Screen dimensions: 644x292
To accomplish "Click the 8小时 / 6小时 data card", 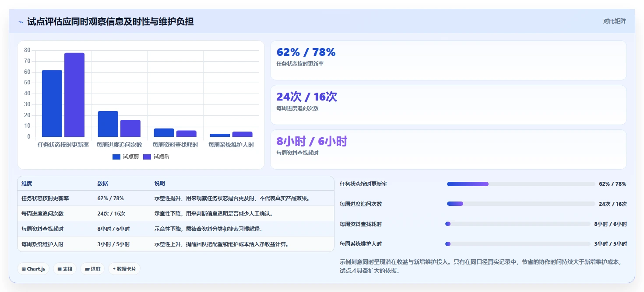I will tap(448, 149).
